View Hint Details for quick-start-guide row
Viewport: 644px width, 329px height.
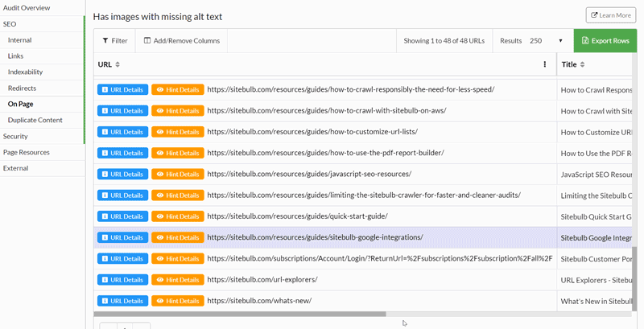click(178, 216)
